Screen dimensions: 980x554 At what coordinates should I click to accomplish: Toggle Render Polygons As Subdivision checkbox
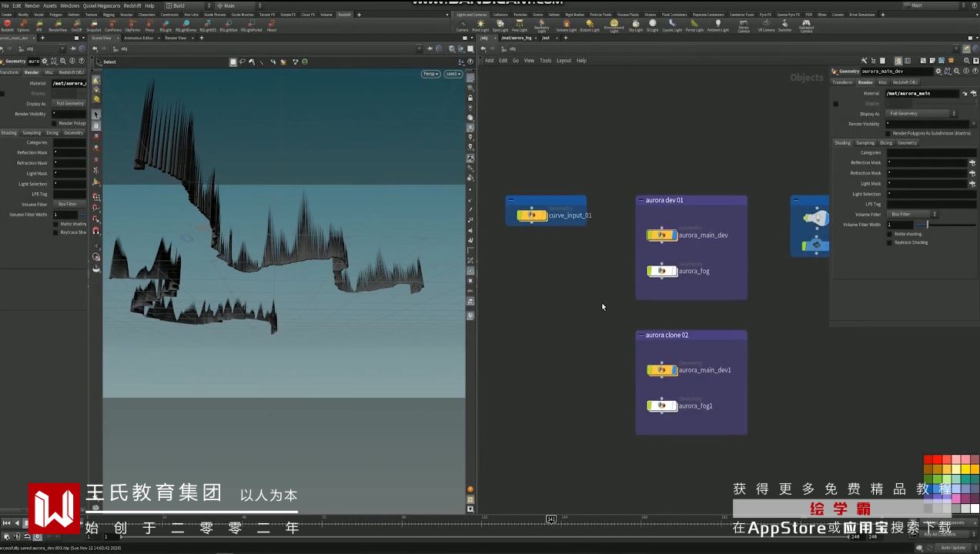point(888,133)
